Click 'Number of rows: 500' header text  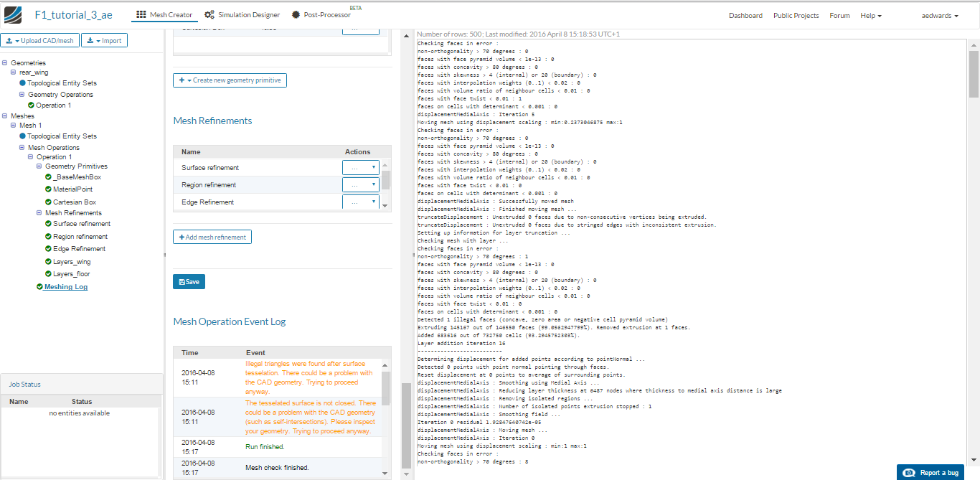coord(450,34)
